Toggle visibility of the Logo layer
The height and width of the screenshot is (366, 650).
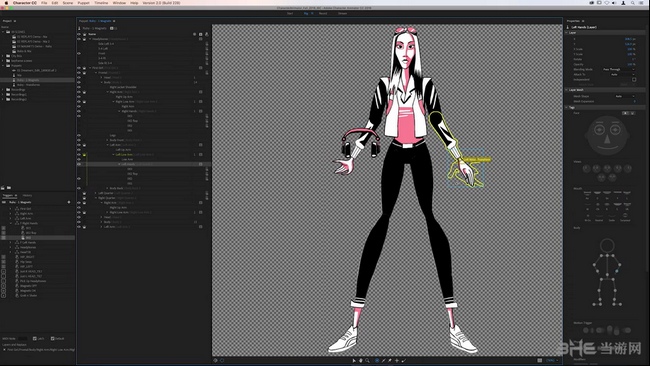click(x=79, y=136)
